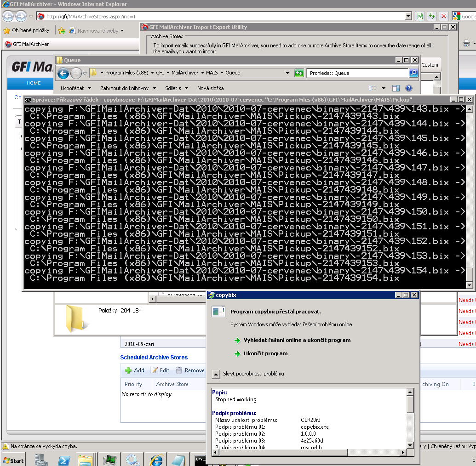The height and width of the screenshot is (466, 476).
Task: Open Navrhované weby dropdown
Action: pos(97,31)
